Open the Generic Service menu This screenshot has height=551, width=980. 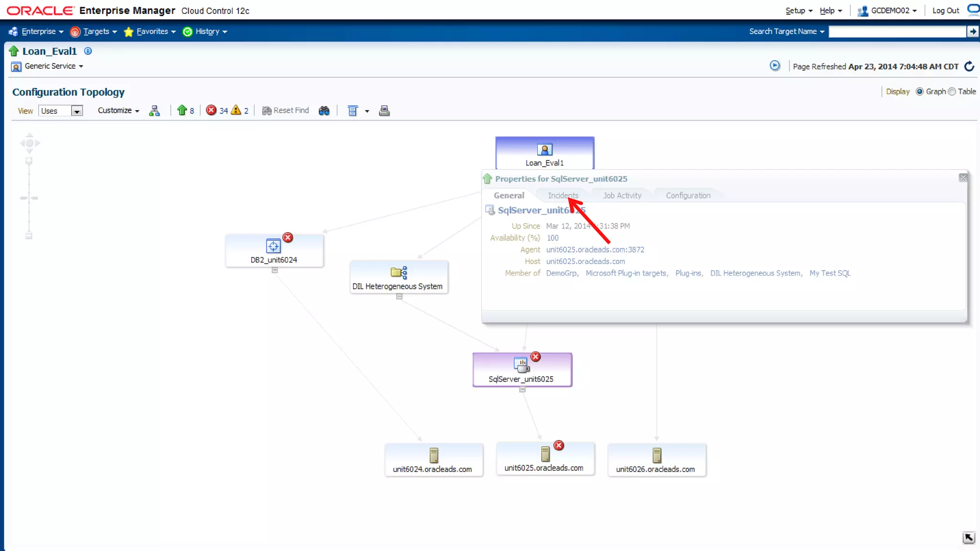[54, 66]
